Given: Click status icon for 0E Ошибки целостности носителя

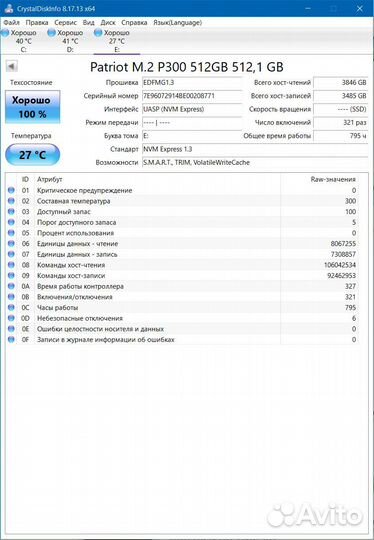Looking at the screenshot, I should (11, 329).
